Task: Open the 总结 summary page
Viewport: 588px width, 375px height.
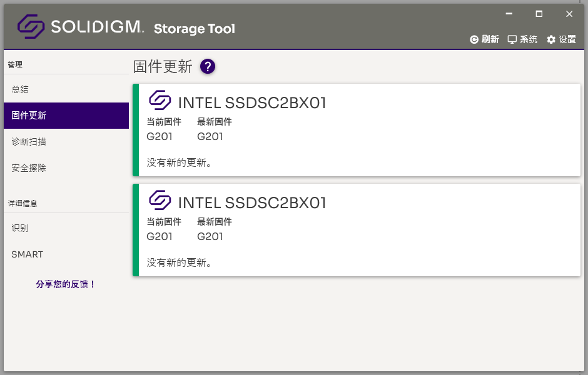Action: 20,89
